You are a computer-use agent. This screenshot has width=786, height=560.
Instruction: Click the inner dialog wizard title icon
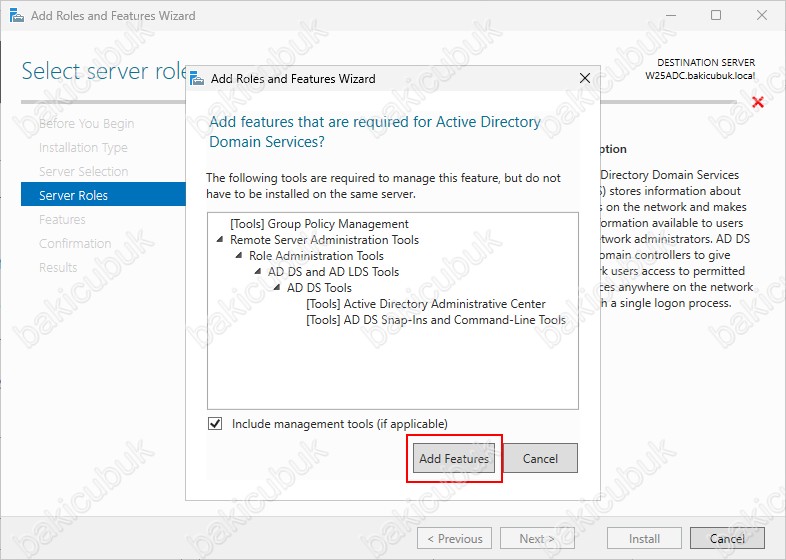click(197, 79)
